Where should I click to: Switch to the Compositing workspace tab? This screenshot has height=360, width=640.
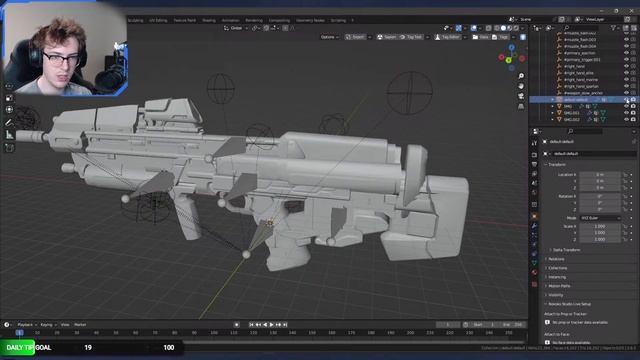[279, 20]
